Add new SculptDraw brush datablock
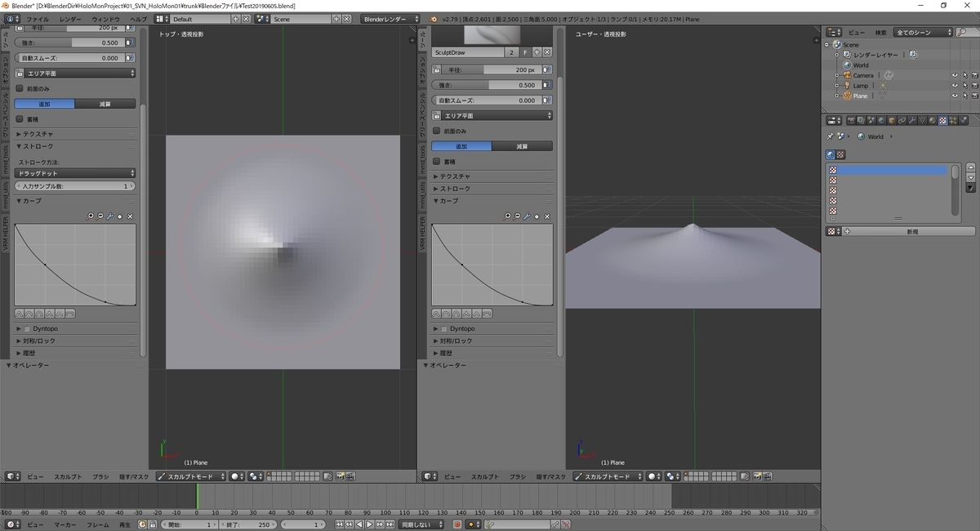Image resolution: width=980 pixels, height=531 pixels. pyautogui.click(x=537, y=52)
